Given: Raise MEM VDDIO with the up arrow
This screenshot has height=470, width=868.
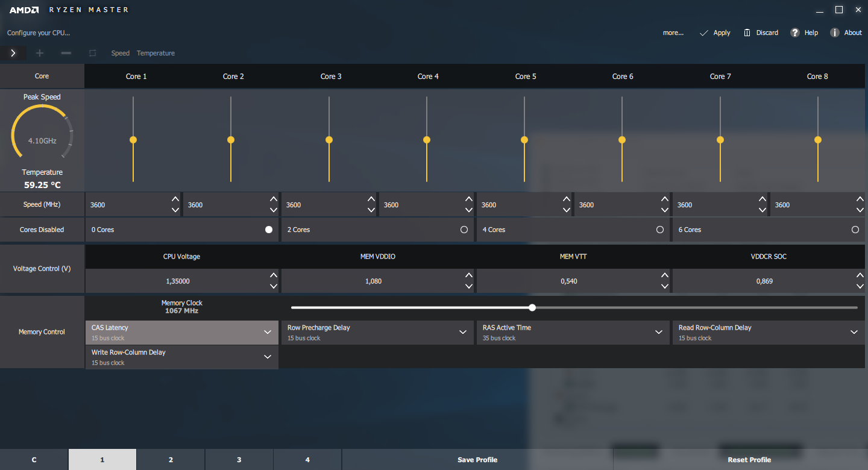Looking at the screenshot, I should coord(469,275).
